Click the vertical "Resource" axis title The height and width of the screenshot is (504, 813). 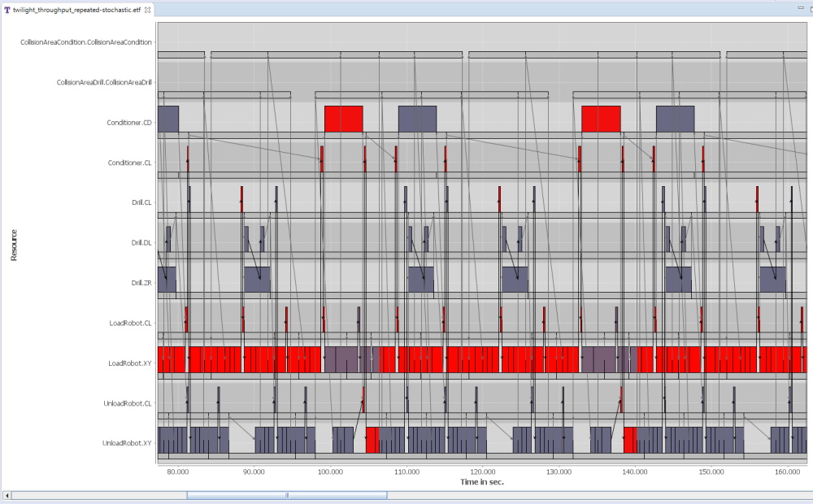pyautogui.click(x=13, y=244)
